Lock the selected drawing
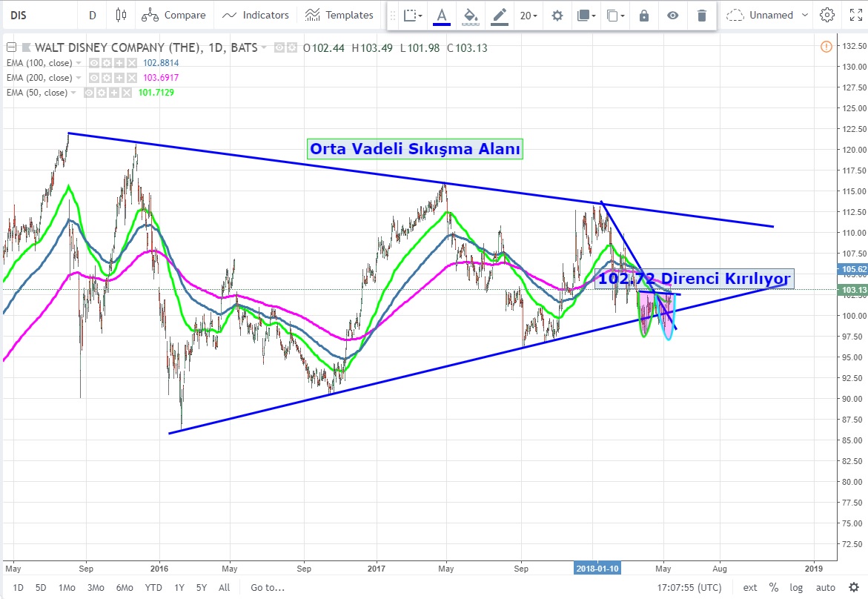The height and width of the screenshot is (599, 868). click(x=643, y=15)
